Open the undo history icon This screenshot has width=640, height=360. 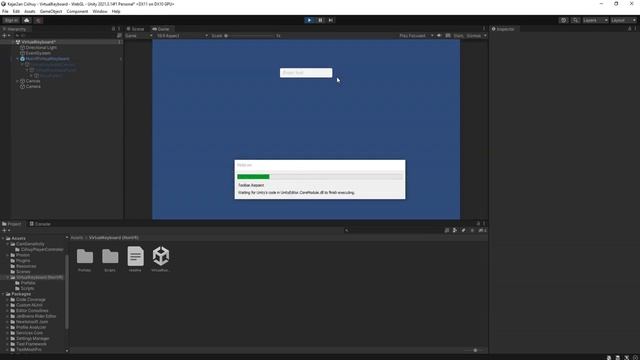[563, 20]
